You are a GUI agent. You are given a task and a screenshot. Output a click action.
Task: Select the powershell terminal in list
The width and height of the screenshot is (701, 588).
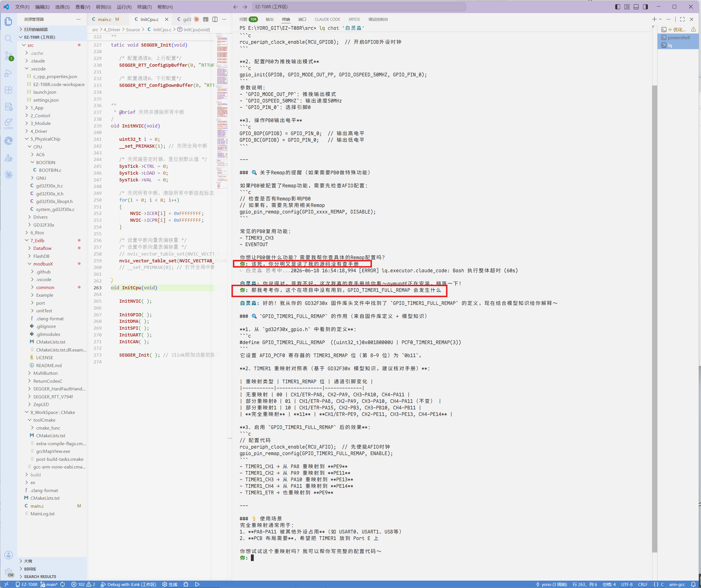click(x=678, y=37)
